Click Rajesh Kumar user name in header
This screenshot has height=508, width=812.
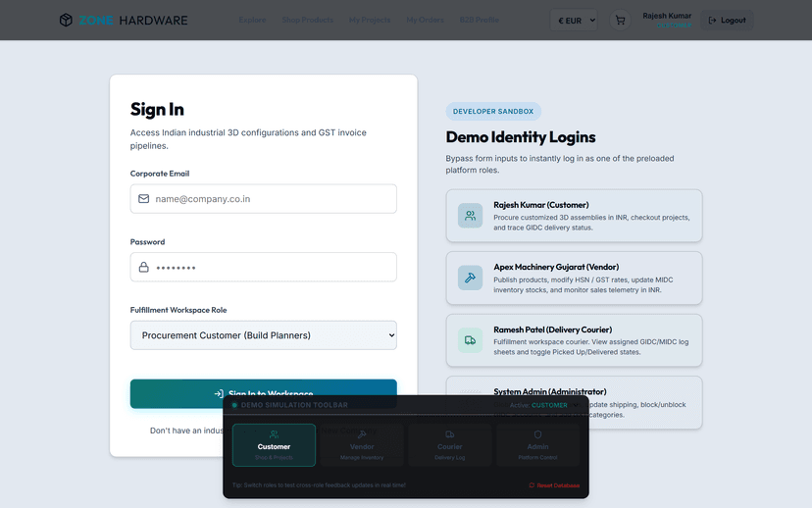667,16
